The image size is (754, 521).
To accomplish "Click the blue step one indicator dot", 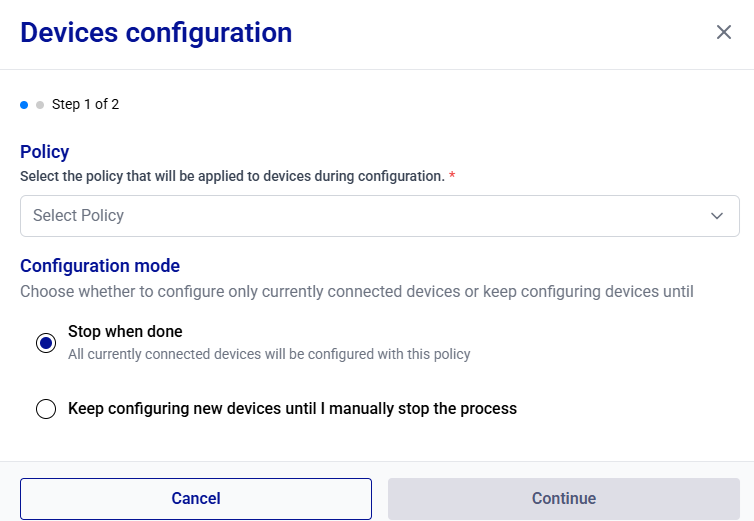I will pyautogui.click(x=24, y=104).
